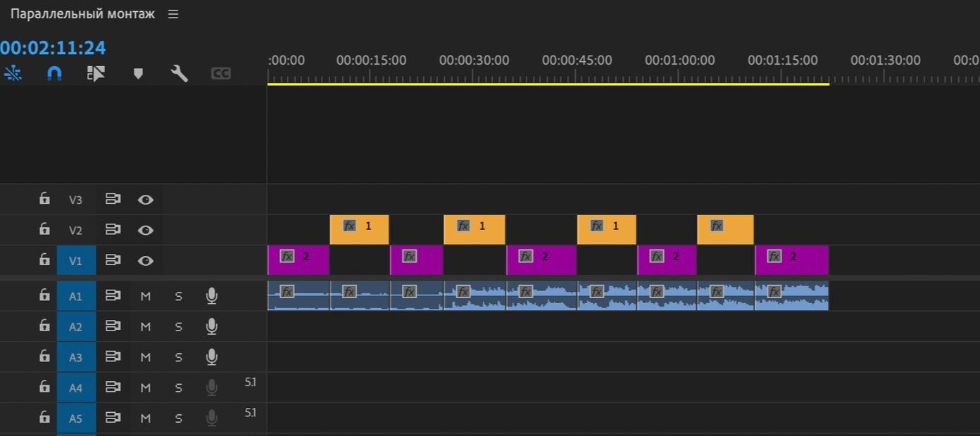Toggle sync lock on A2 track

pos(113,326)
